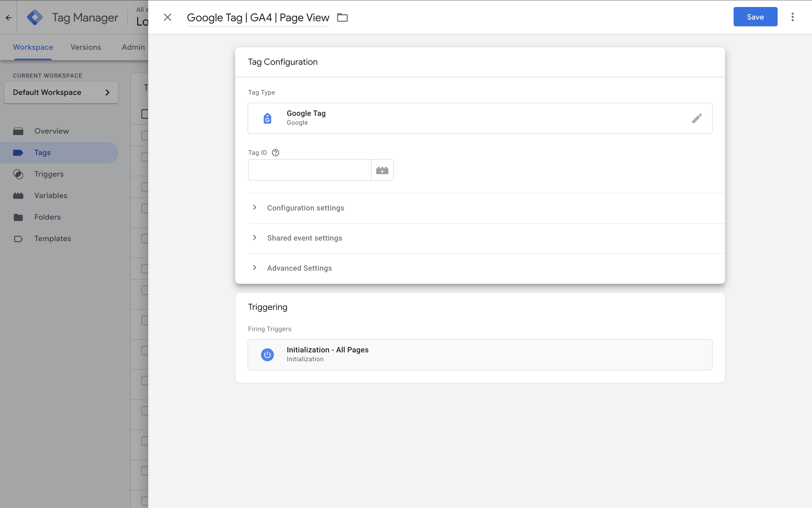Click the Tag Configuration heading

(283, 62)
